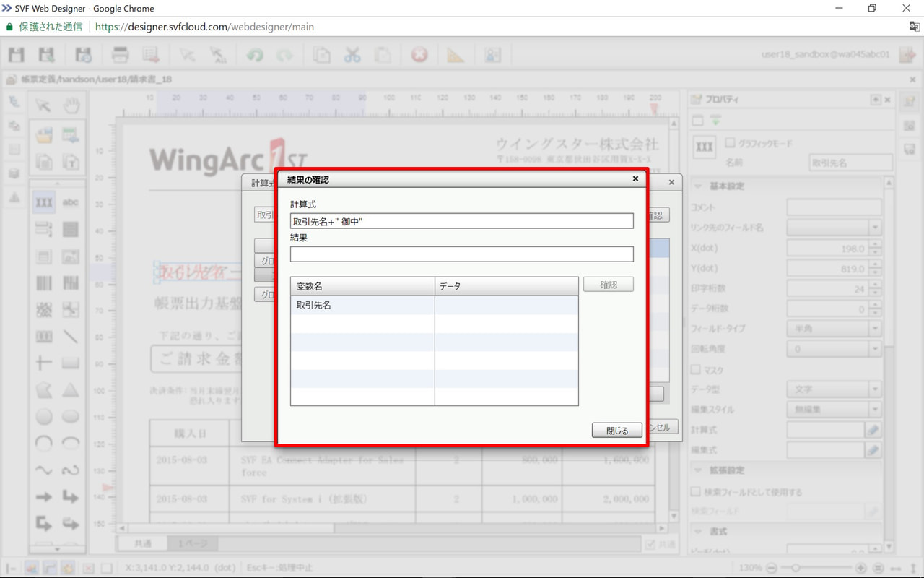924x578 pixels.
Task: Switch to the 共通 tab
Action: pos(143,543)
